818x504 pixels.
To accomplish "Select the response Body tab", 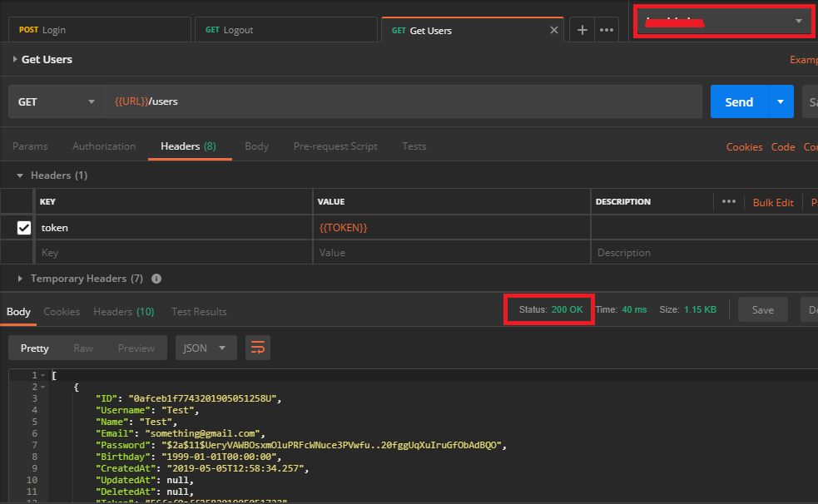I will point(18,312).
